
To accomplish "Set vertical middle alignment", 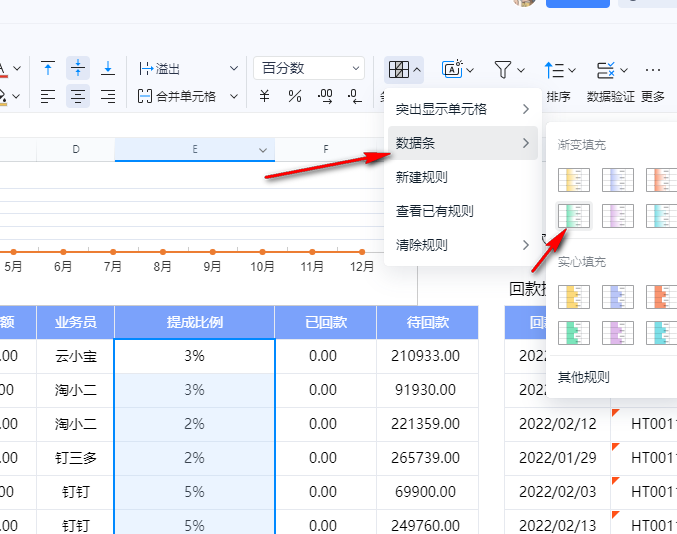I will (78, 68).
